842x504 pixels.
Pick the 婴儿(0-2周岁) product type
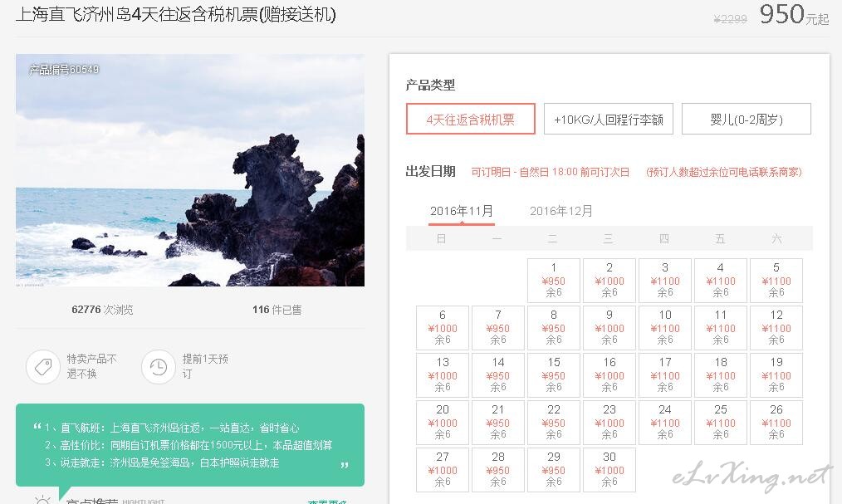click(747, 119)
